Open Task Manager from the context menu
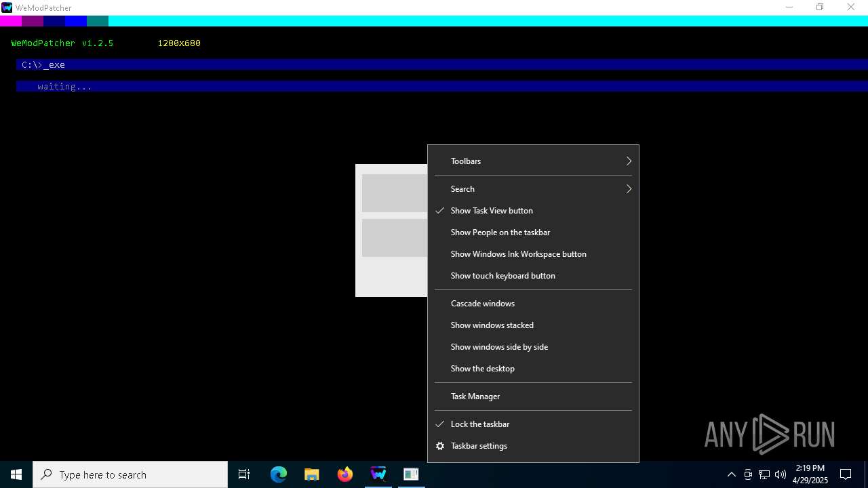 [533, 396]
